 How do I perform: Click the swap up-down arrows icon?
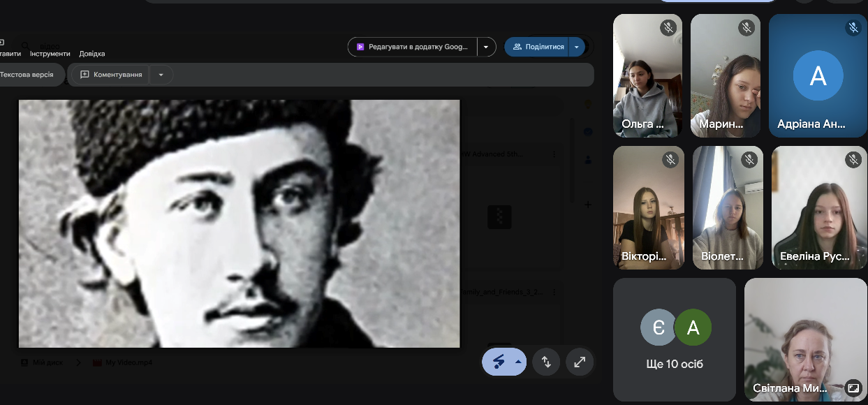click(x=546, y=362)
